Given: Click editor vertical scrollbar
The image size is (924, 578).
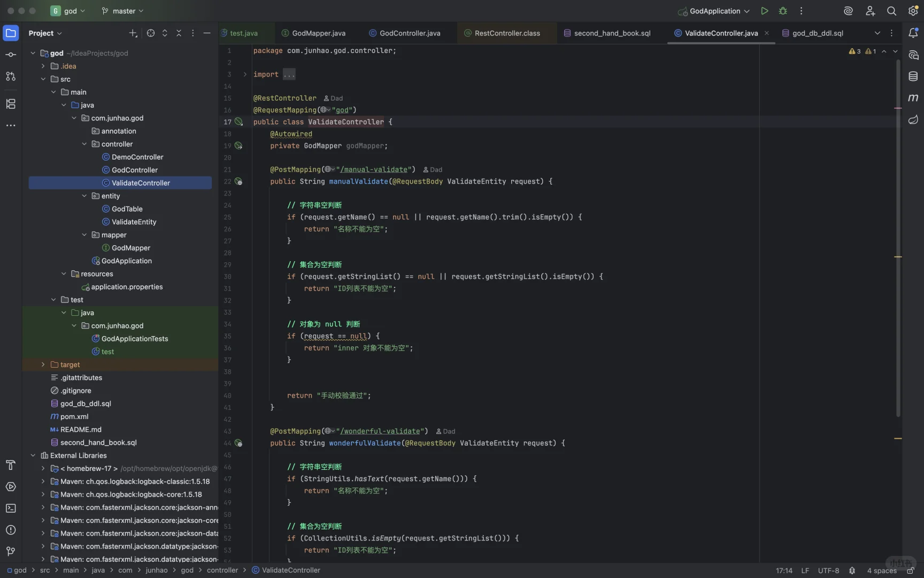Looking at the screenshot, I should [898, 238].
